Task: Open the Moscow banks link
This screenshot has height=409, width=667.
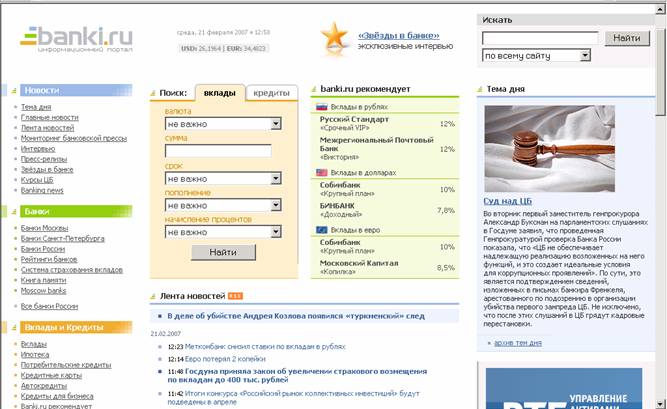Action: coord(43,291)
